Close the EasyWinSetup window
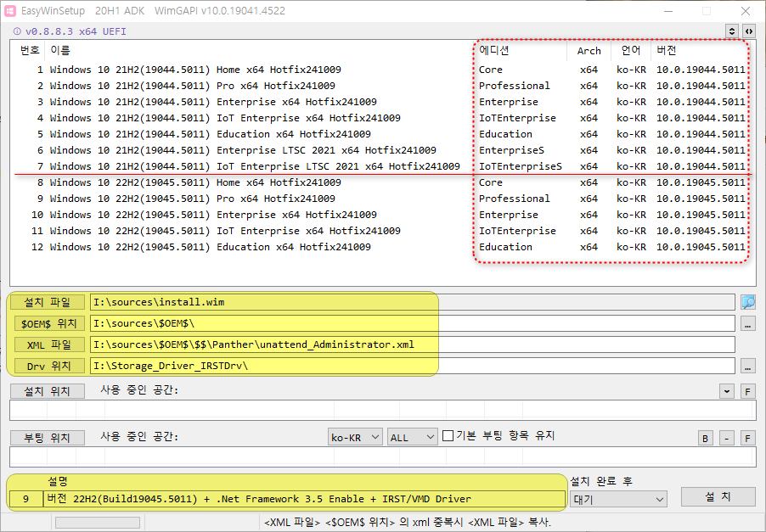Viewport: 766px width, 532px height. (x=746, y=11)
